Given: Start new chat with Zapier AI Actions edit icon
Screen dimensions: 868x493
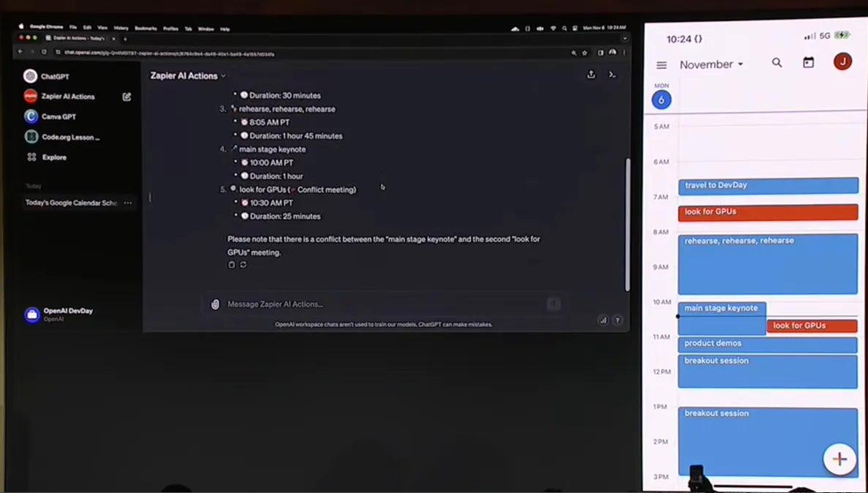Looking at the screenshot, I should pos(127,97).
